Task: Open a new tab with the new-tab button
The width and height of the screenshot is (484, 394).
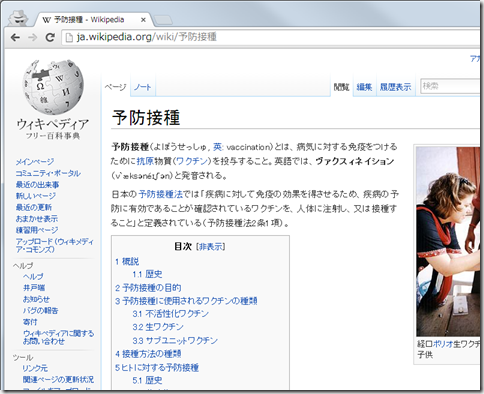Action: coord(163,20)
